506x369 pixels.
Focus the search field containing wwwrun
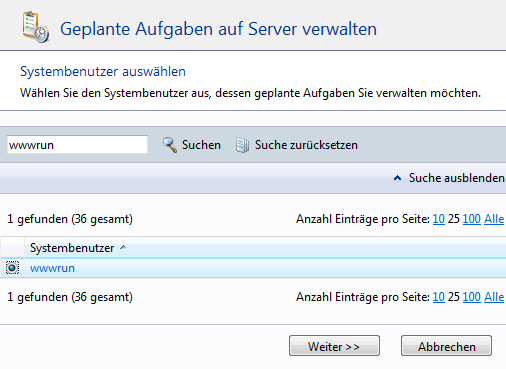coord(77,145)
